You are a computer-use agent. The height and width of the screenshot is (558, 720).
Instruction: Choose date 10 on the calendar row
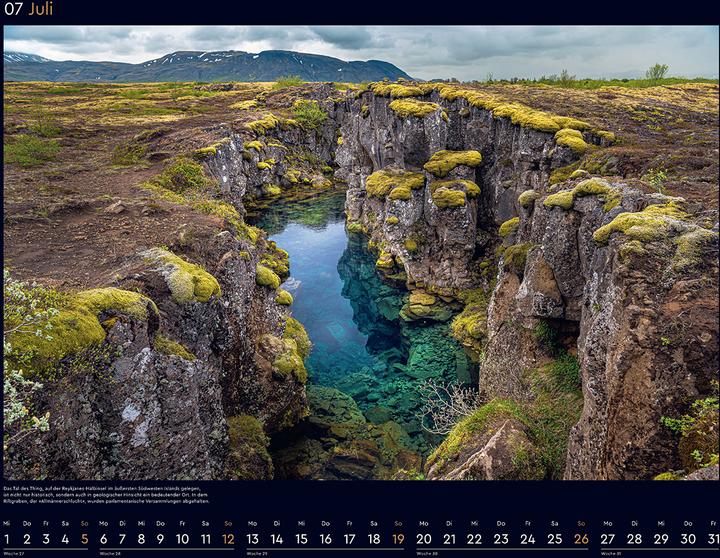[182, 538]
